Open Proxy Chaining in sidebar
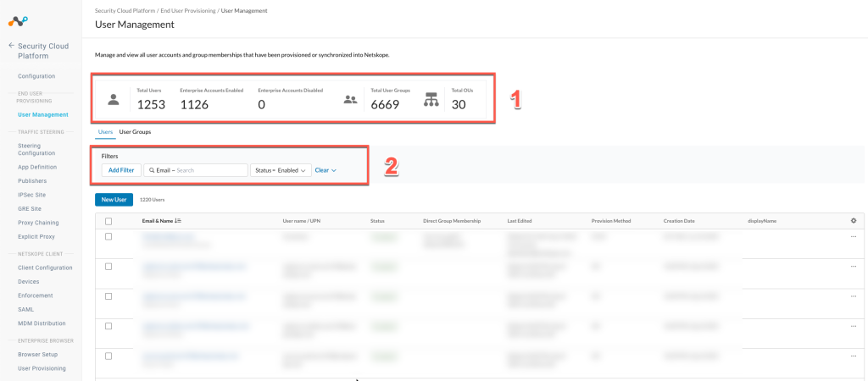 pyautogui.click(x=38, y=223)
